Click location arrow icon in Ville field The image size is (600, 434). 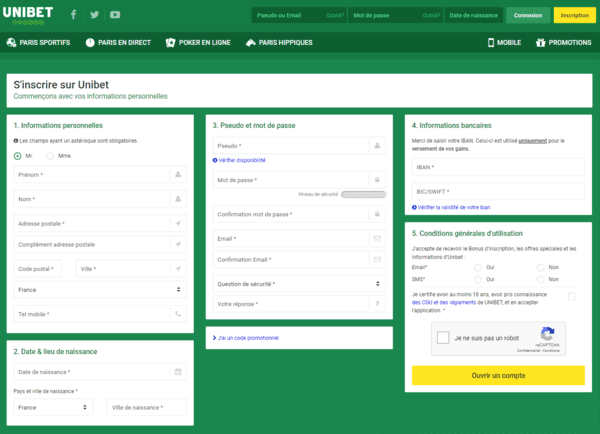point(178,269)
